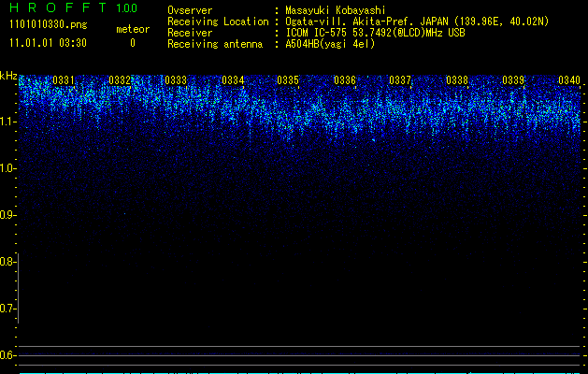Screen dimensions: 588x374
Task: Click the 0.9 frequency axis label
Action: click(7, 215)
